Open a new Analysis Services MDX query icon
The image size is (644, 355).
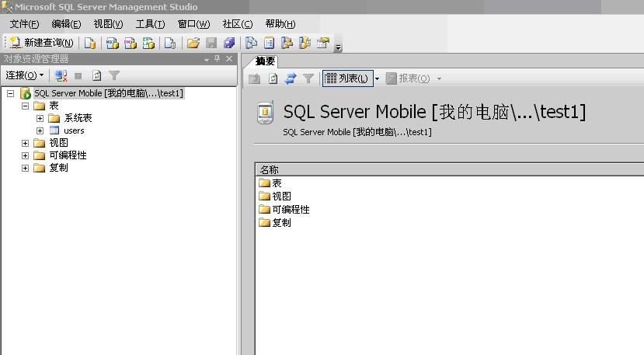click(x=112, y=43)
